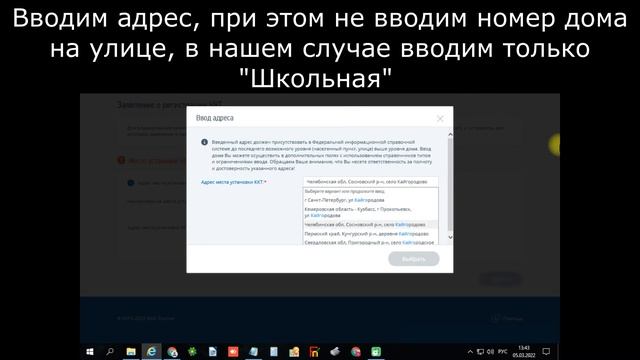Open the Windows notification center

(546, 351)
